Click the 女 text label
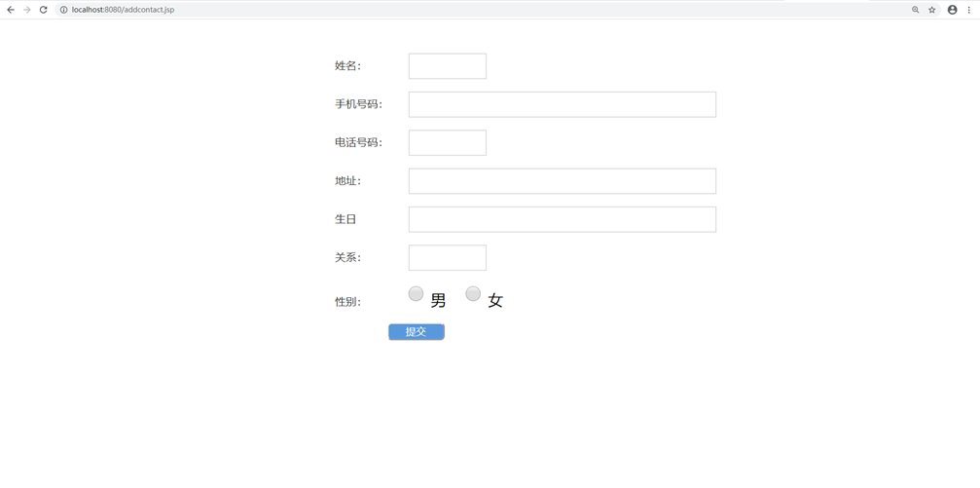The height and width of the screenshot is (488, 980). [495, 301]
